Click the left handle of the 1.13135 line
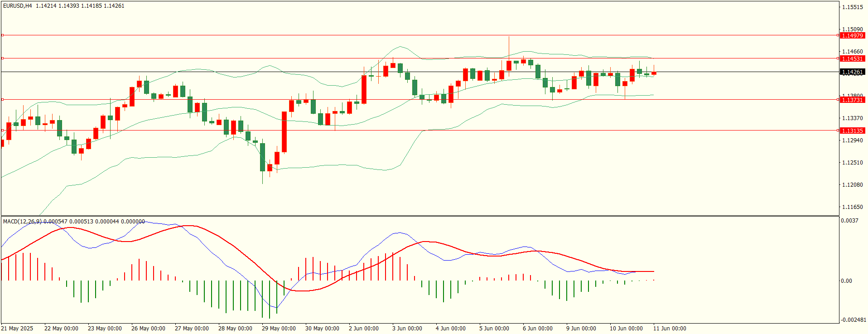The width and height of the screenshot is (868, 334). coord(2,130)
